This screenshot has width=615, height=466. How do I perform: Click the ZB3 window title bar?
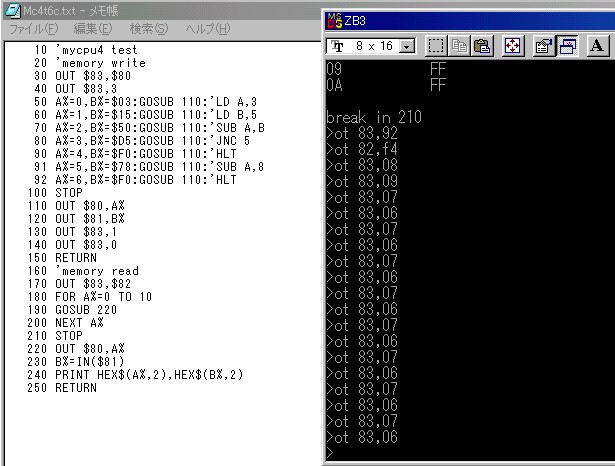click(x=470, y=20)
